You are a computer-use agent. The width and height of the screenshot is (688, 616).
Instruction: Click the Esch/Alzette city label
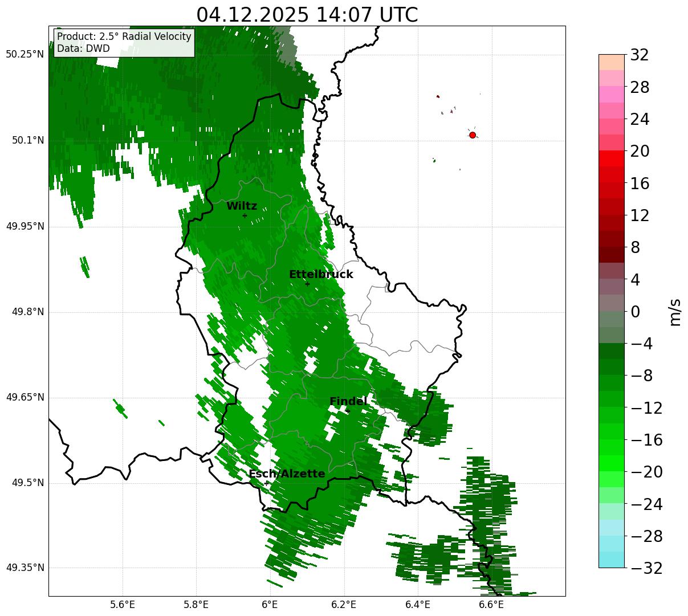tap(287, 474)
